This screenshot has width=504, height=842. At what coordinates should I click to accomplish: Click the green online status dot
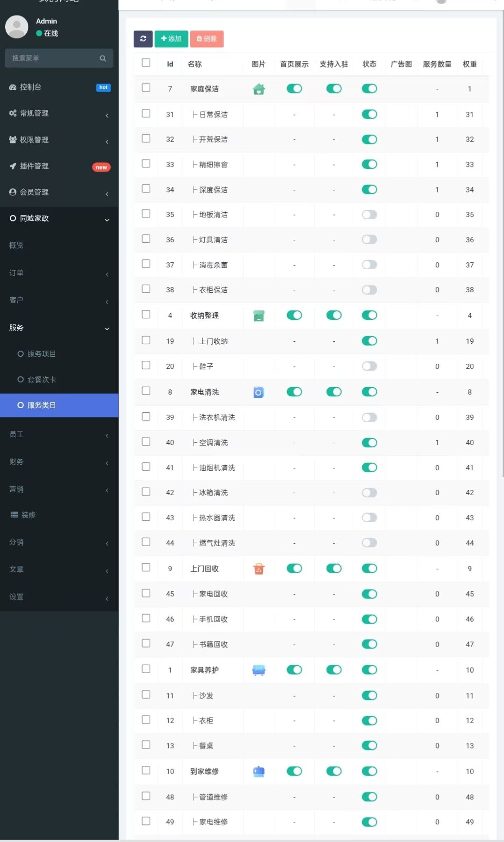39,33
